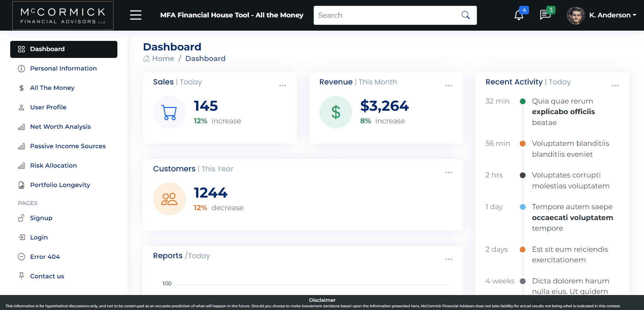Select the Revenue value $3,264
644x310 pixels.
point(384,106)
